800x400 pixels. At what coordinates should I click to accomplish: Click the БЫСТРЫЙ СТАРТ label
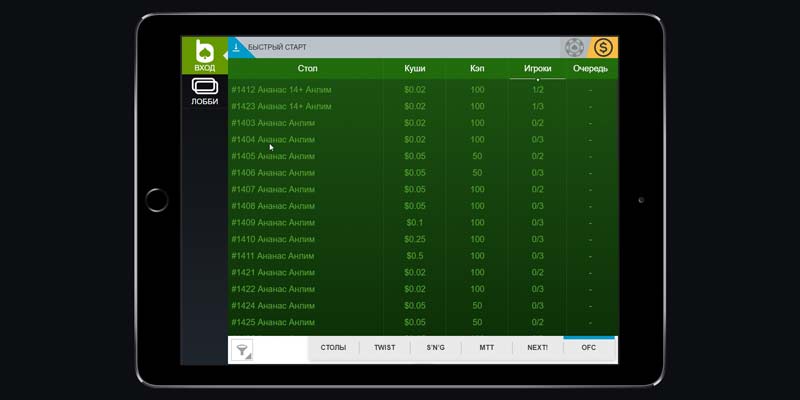(x=277, y=47)
